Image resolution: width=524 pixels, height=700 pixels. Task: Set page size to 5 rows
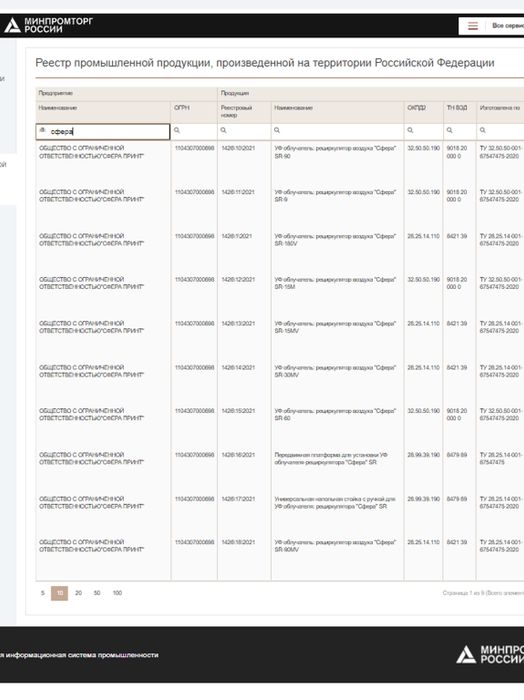43,593
